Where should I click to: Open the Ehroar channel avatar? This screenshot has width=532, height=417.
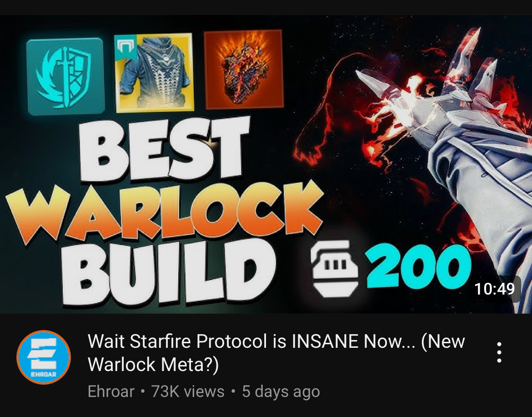tap(44, 357)
